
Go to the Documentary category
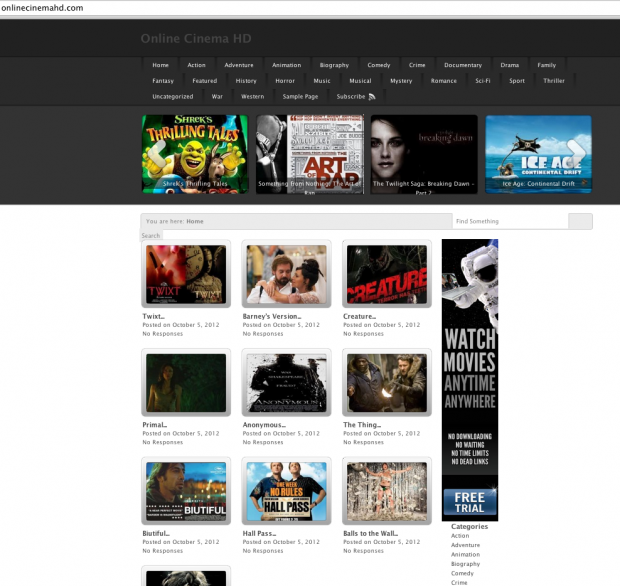[463, 65]
